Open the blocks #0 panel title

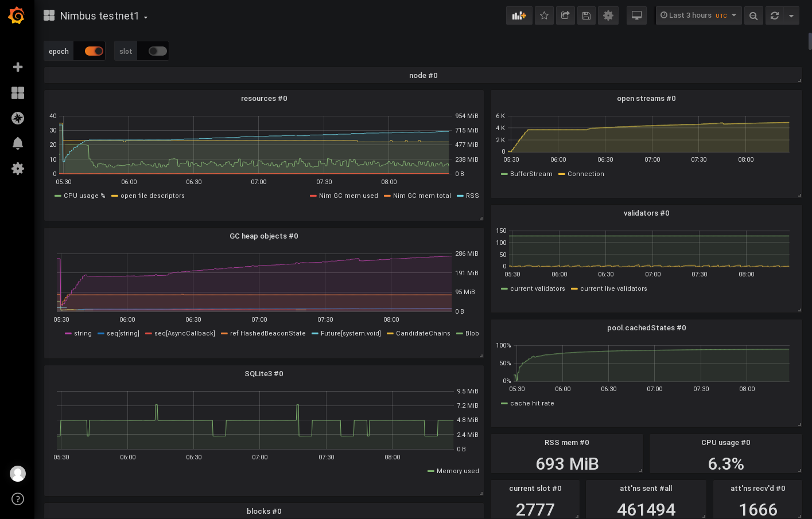[264, 512]
